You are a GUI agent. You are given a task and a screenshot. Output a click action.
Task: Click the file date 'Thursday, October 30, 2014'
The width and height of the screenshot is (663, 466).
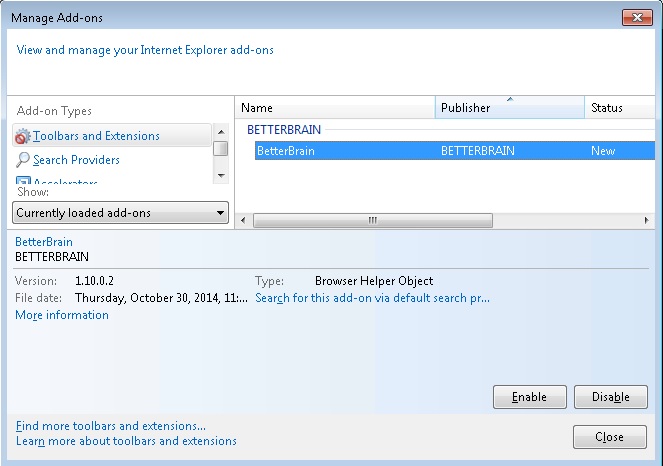coord(161,298)
